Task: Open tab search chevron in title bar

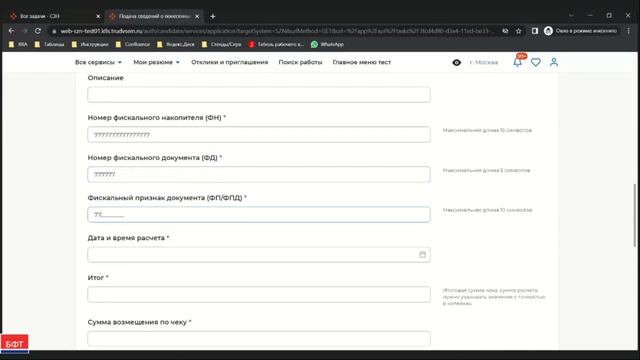Action: pos(571,16)
